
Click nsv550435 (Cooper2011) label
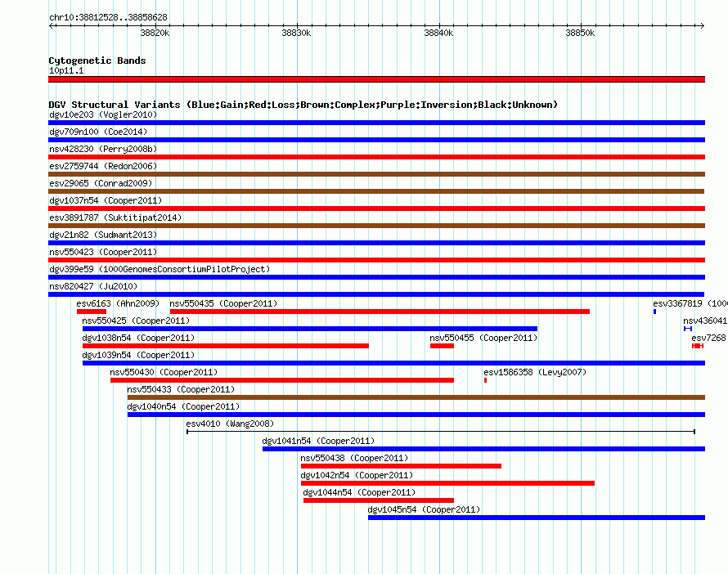tap(223, 303)
